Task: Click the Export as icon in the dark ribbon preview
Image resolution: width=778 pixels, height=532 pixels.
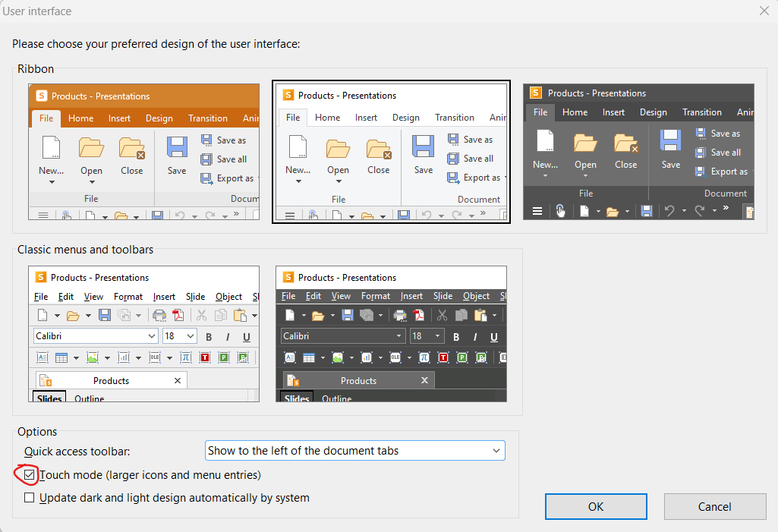Action: [x=699, y=172]
